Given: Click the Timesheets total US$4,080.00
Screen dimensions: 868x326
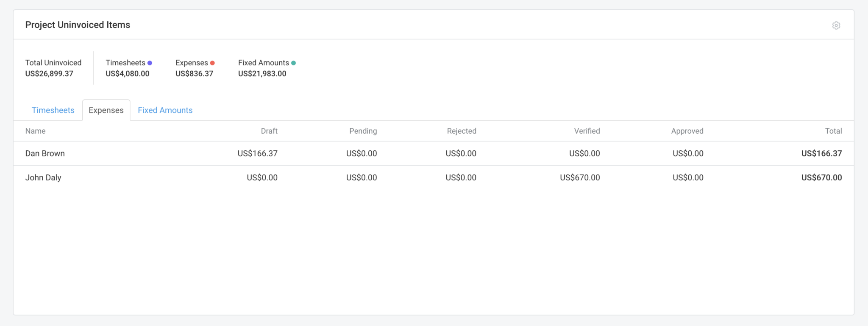Looking at the screenshot, I should pos(127,73).
